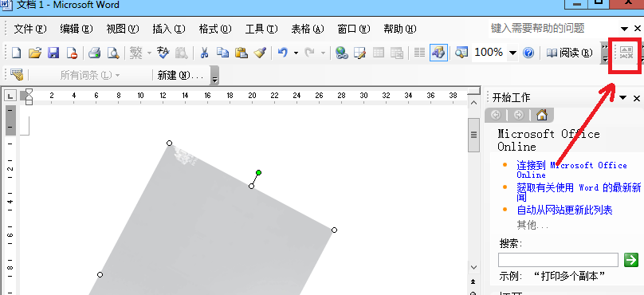This screenshot has width=644, height=295.
Task: Go to the task pane Home icon
Action: tap(542, 115)
